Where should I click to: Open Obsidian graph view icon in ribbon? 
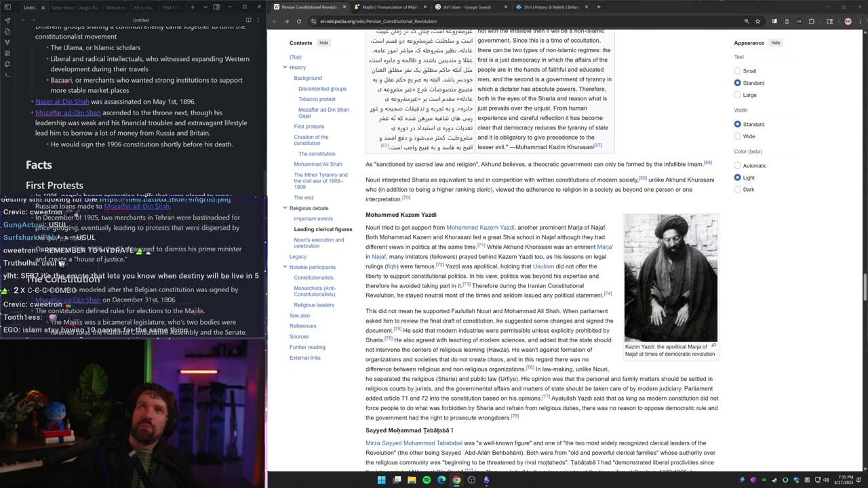pyautogui.click(x=7, y=42)
